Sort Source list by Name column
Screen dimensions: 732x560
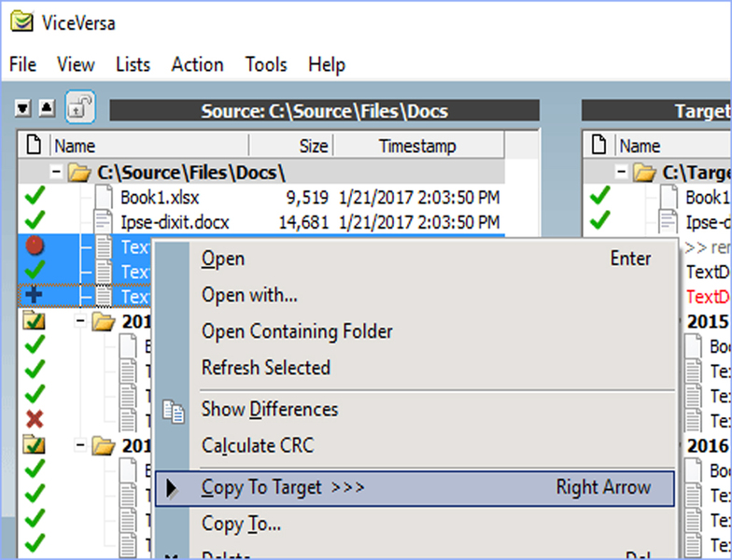(x=149, y=146)
